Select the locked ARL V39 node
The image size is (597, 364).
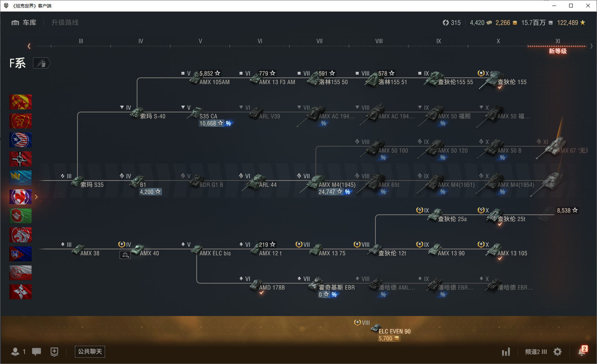tap(264, 112)
